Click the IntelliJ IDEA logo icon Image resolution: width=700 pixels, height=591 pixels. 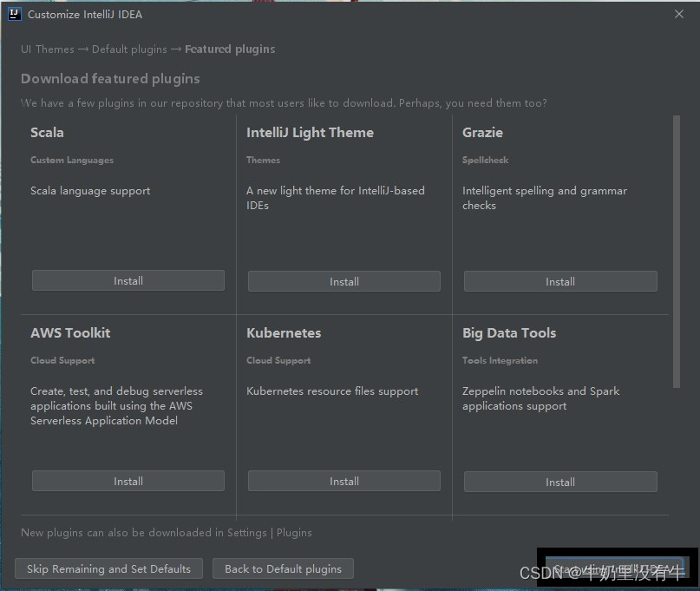coord(14,14)
